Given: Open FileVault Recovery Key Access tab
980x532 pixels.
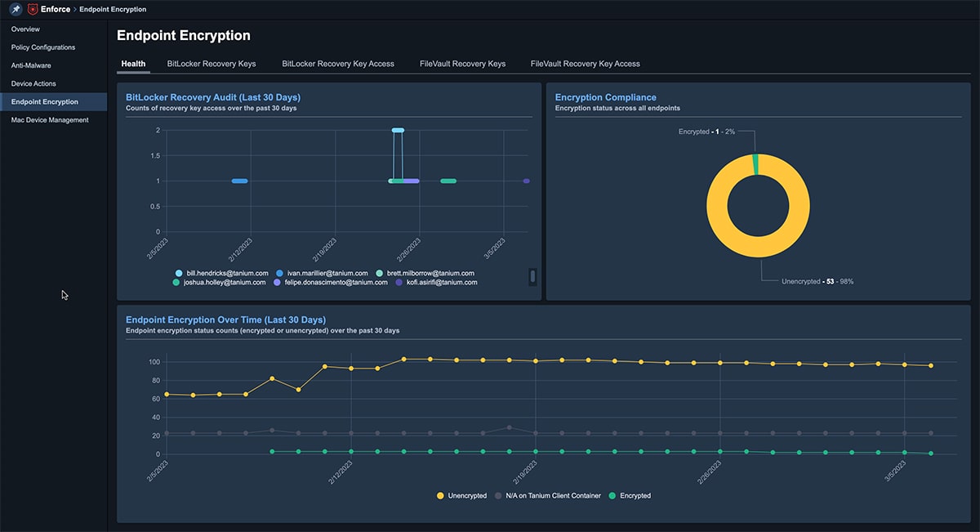Looking at the screenshot, I should click(x=586, y=64).
